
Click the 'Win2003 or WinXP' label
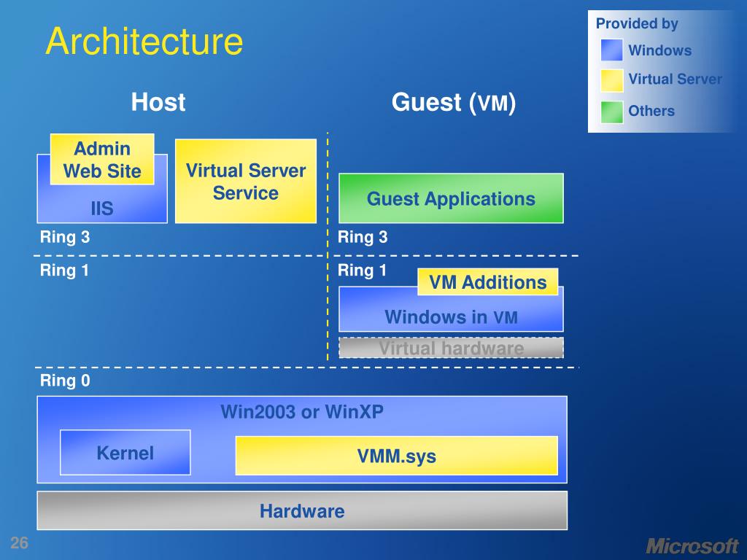(x=302, y=412)
